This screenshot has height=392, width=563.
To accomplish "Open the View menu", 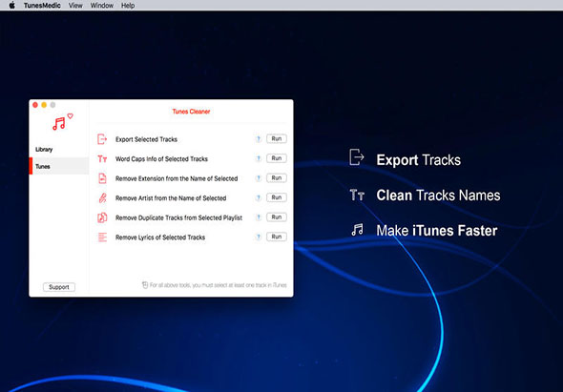I will [x=75, y=6].
